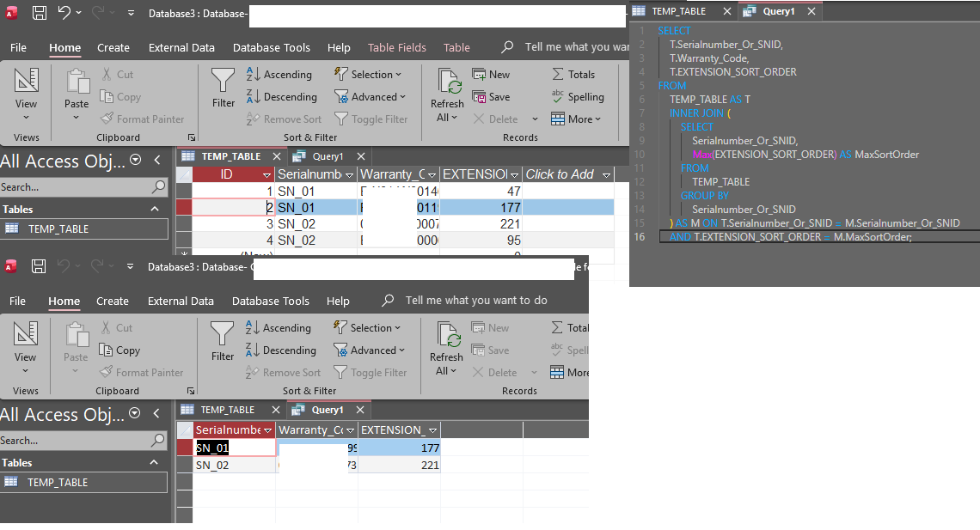Open Table Fields tab in upper window
The height and width of the screenshot is (530, 980).
tap(397, 47)
